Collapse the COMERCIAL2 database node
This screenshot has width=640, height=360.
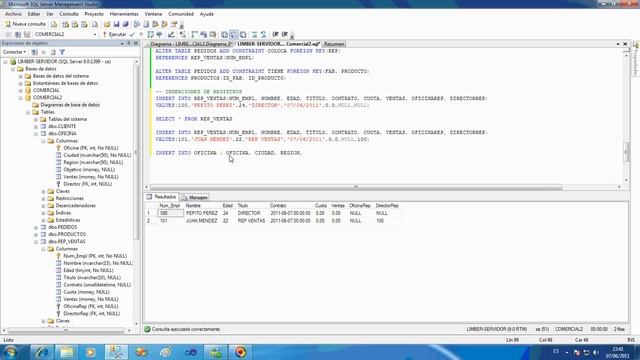[x=20, y=98]
